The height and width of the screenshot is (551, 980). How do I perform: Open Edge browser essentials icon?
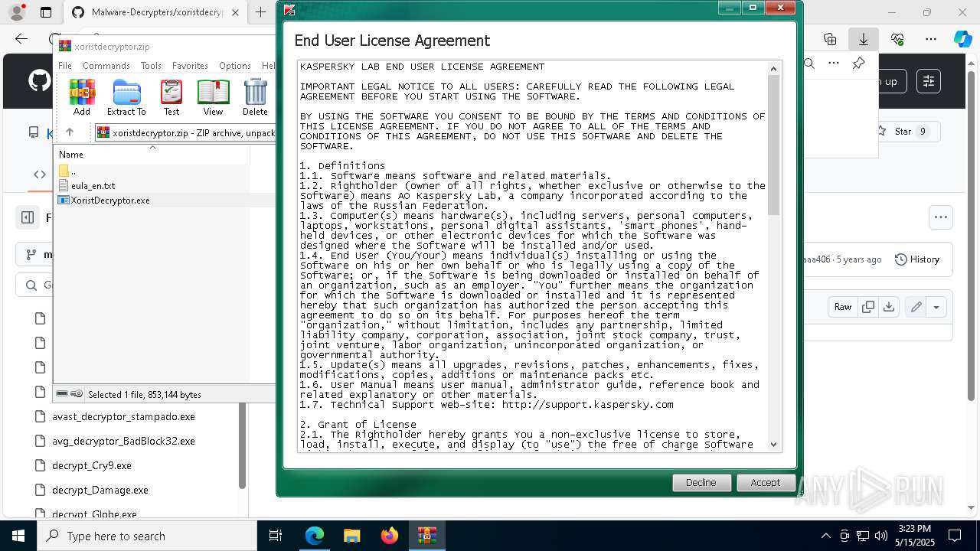[897, 39]
